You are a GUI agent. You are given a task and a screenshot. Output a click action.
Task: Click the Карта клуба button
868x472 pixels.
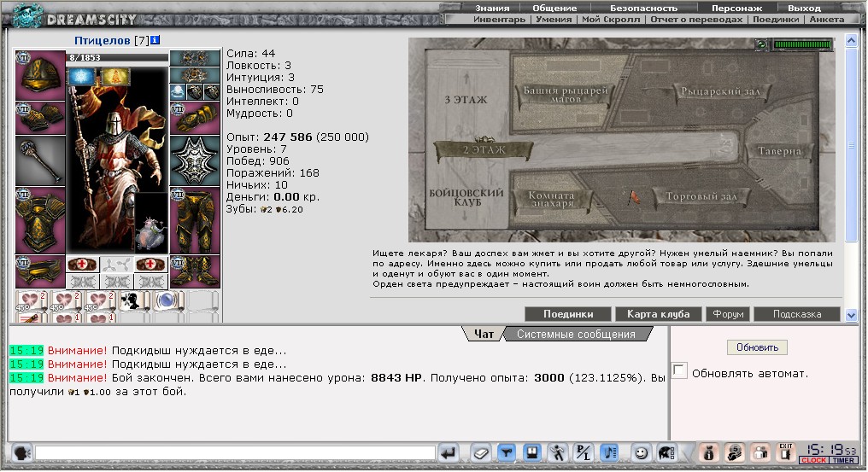pos(658,314)
